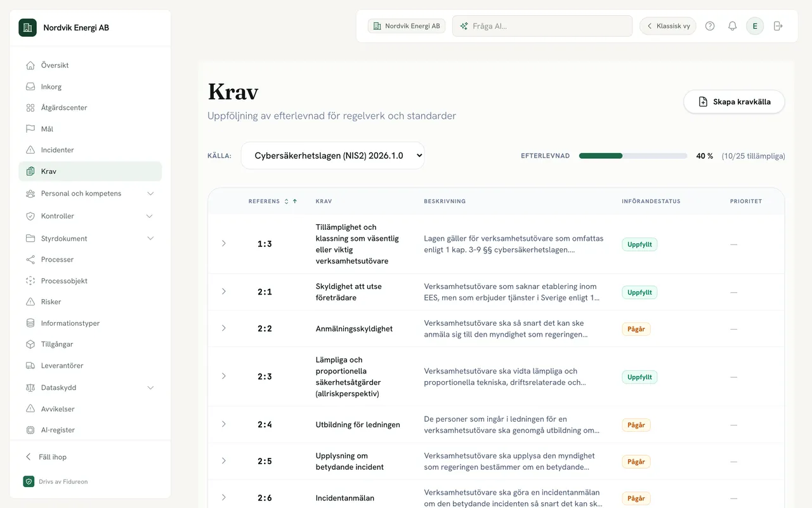This screenshot has width=812, height=508.
Task: Click the Pågår status for row 2:5
Action: [636, 462]
